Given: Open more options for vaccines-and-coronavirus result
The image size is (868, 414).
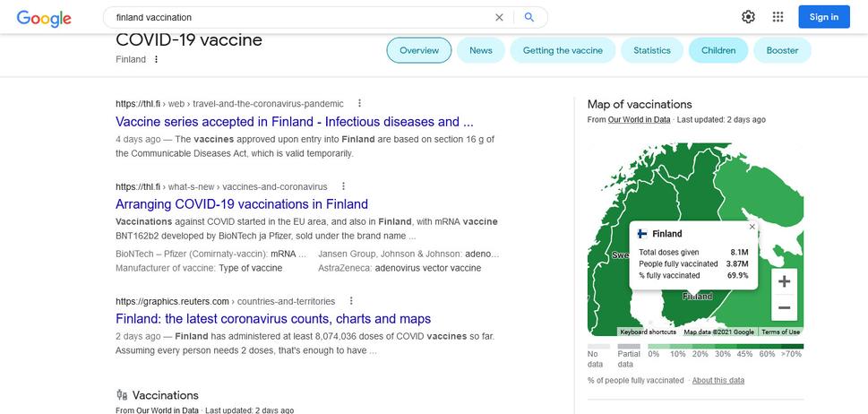Looking at the screenshot, I should [x=343, y=186].
